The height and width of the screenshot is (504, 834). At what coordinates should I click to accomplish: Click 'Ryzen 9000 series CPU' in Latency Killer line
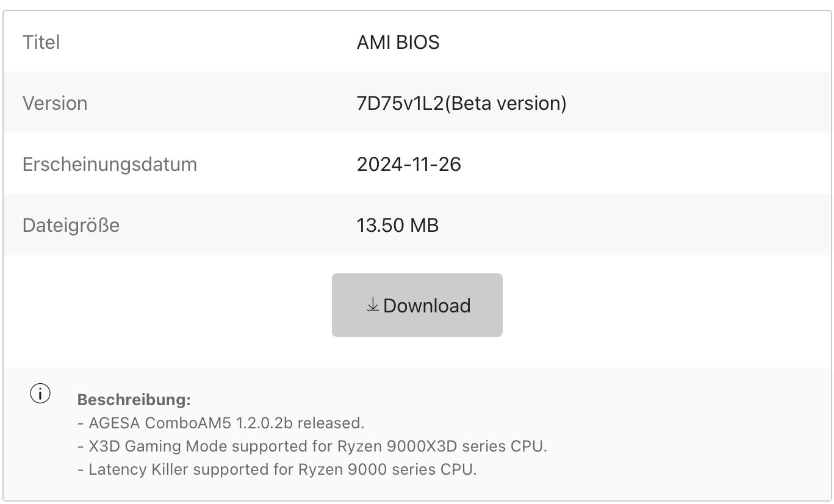point(387,469)
